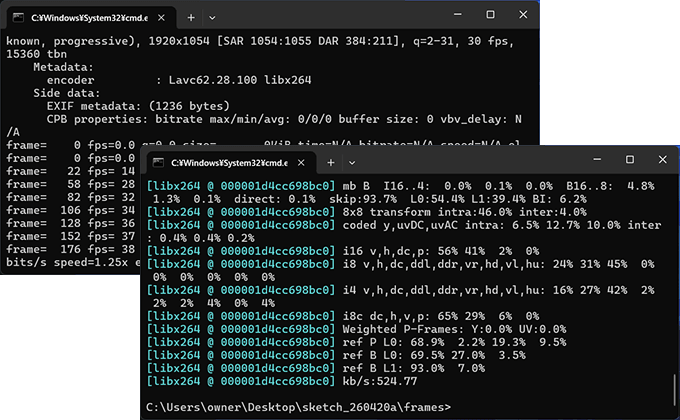The image size is (680, 420).
Task: Close the cmd.exe tab in the front terminal window
Action: click(x=301, y=163)
